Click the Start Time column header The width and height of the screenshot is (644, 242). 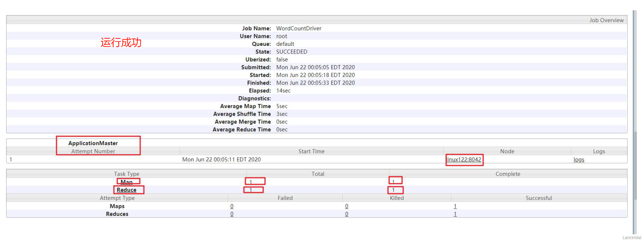coord(311,151)
